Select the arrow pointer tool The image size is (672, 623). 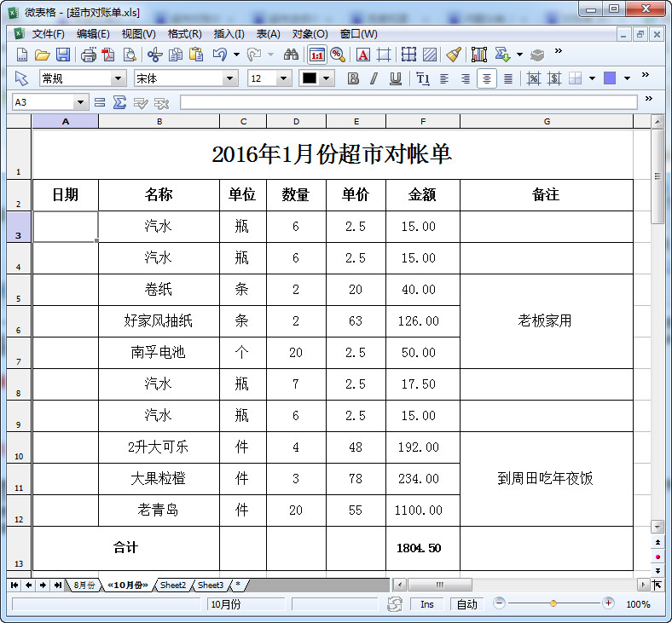pyautogui.click(x=21, y=78)
